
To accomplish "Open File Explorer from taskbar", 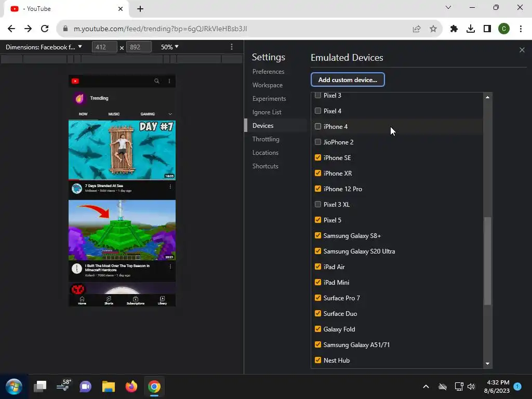I will (109, 387).
